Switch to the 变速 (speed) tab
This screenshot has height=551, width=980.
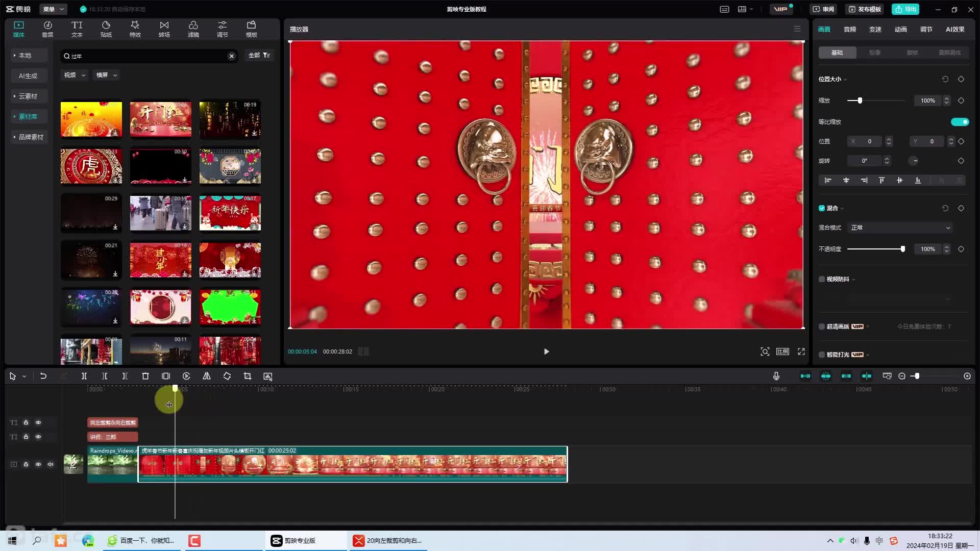click(x=875, y=29)
